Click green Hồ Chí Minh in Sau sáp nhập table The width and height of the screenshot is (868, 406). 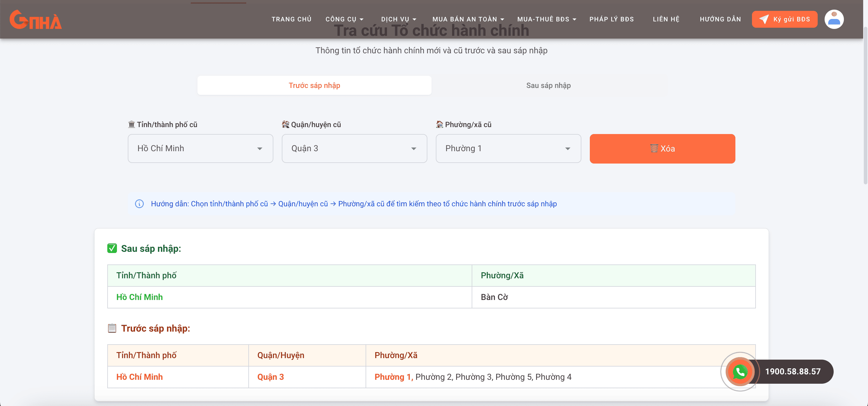140,297
